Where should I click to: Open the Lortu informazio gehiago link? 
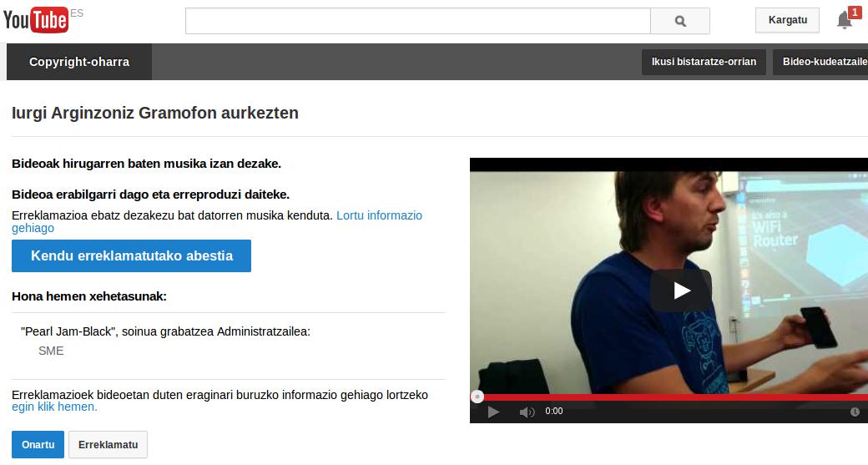pyautogui.click(x=379, y=215)
